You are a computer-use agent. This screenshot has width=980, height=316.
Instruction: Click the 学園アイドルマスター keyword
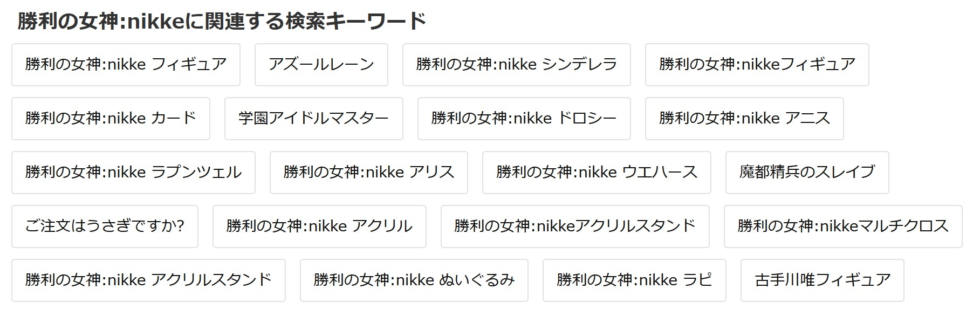(x=313, y=119)
